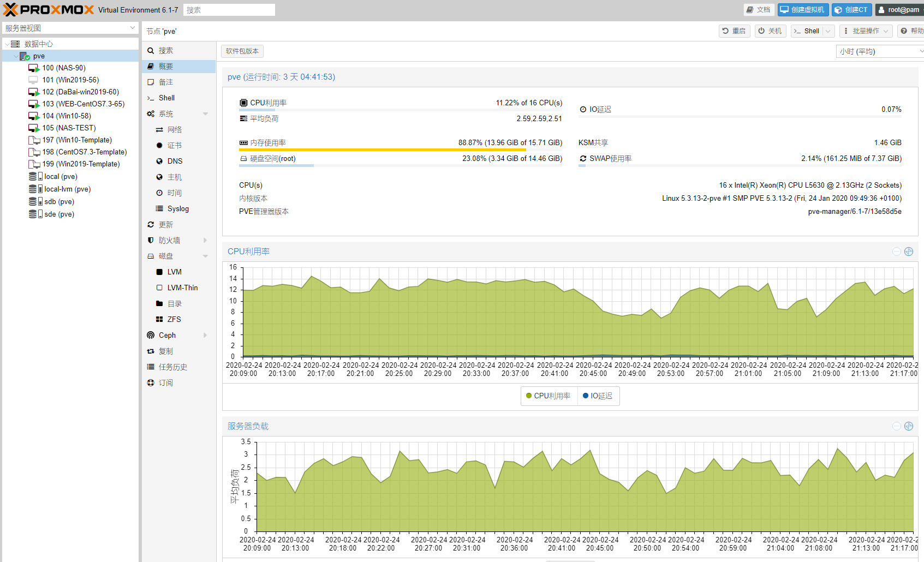Select VM 100 (NAS-90) icon
The width and height of the screenshot is (924, 562).
34,68
